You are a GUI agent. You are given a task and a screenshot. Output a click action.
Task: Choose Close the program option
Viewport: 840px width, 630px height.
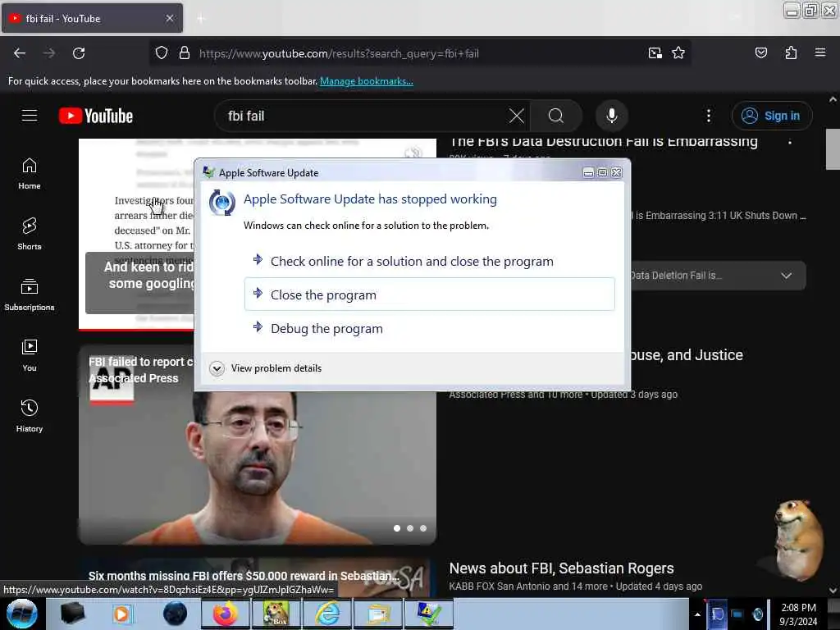(430, 294)
